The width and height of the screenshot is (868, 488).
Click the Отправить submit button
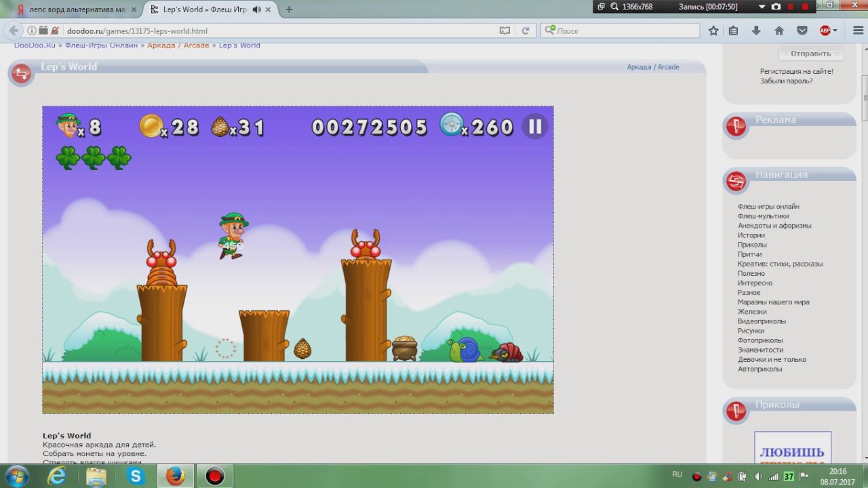(810, 54)
